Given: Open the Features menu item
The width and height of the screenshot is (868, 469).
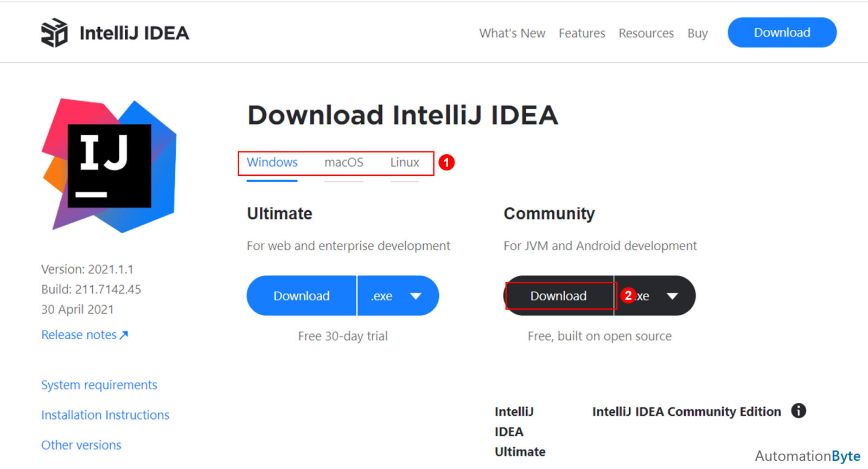Looking at the screenshot, I should [582, 33].
